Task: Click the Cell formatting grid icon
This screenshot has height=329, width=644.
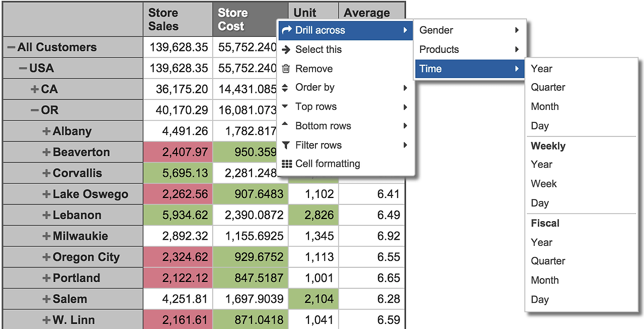Action: click(x=287, y=164)
